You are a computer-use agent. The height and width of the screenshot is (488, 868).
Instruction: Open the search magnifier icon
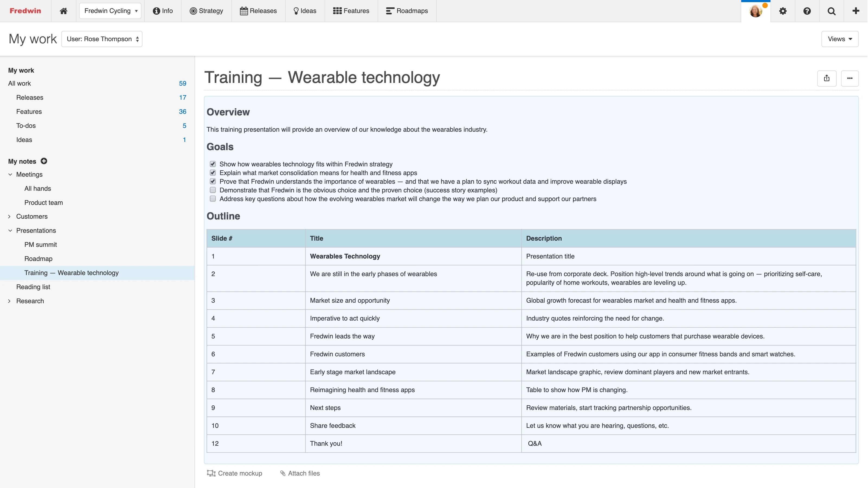click(831, 11)
